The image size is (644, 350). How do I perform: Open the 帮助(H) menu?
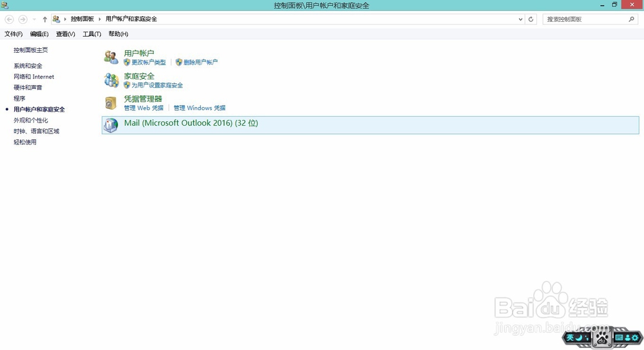(118, 34)
